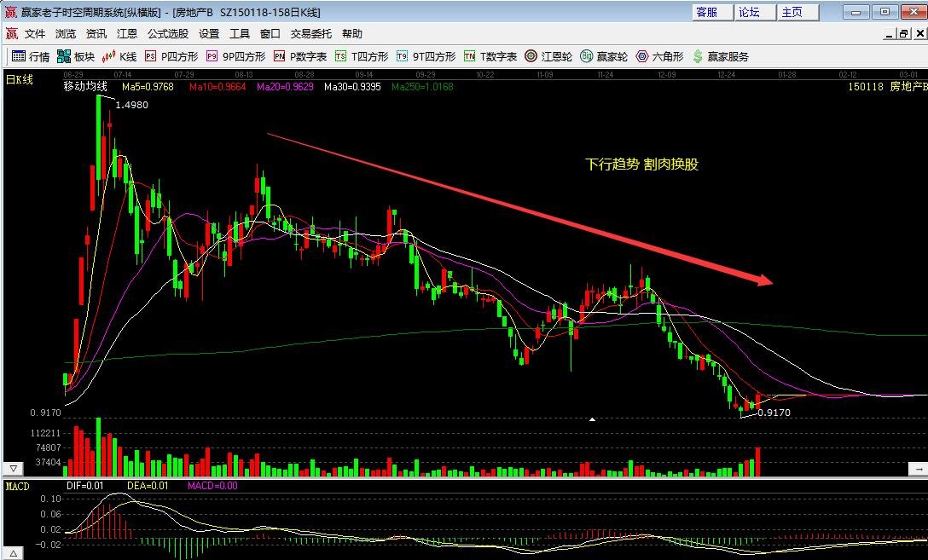Open the 浏览 menu
The width and height of the screenshot is (928, 560).
[66, 34]
